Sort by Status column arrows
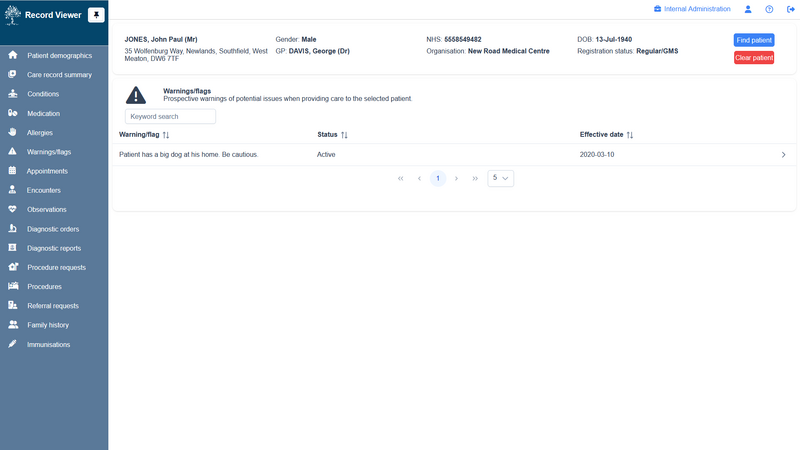 pyautogui.click(x=344, y=135)
